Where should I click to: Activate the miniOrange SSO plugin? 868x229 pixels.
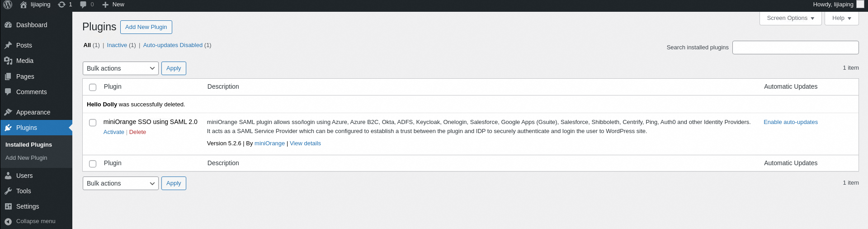113,132
